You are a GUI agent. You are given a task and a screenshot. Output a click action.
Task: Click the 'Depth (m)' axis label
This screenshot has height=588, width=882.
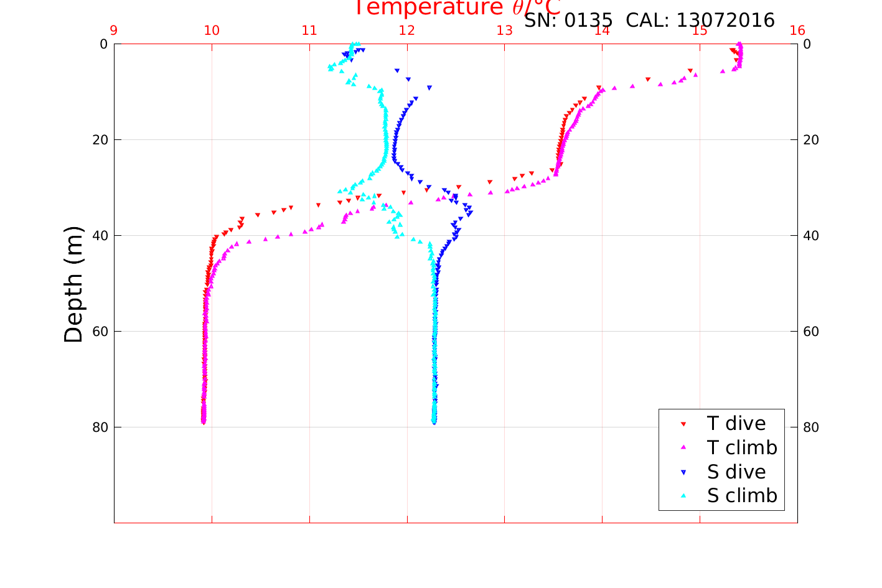[73, 284]
